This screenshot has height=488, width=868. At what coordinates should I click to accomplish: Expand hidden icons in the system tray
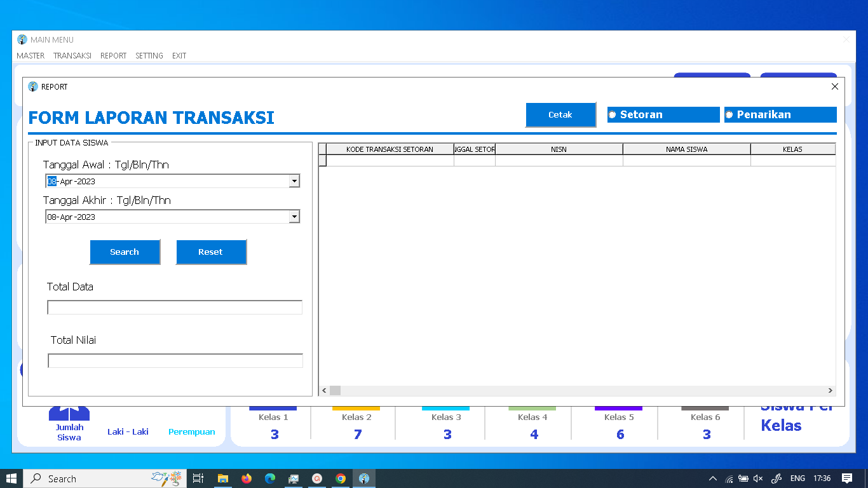tap(713, 478)
